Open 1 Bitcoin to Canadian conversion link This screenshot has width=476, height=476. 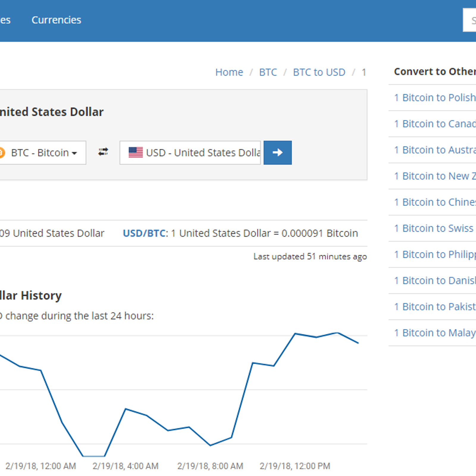435,124
